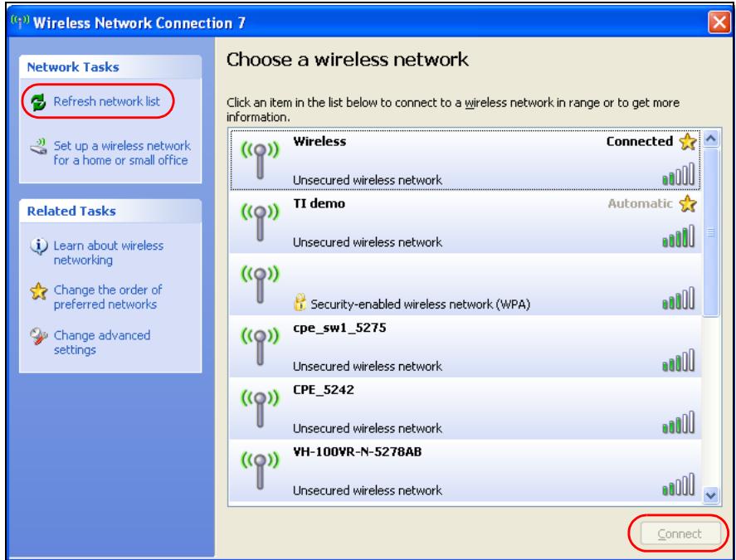Select the Wireless network name

pyautogui.click(x=319, y=141)
